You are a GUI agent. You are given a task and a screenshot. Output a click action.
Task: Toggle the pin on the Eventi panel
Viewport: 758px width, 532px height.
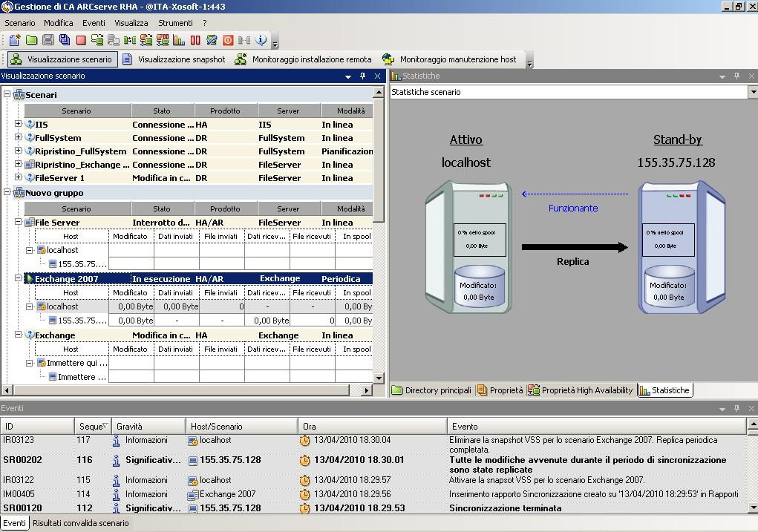[x=736, y=408]
